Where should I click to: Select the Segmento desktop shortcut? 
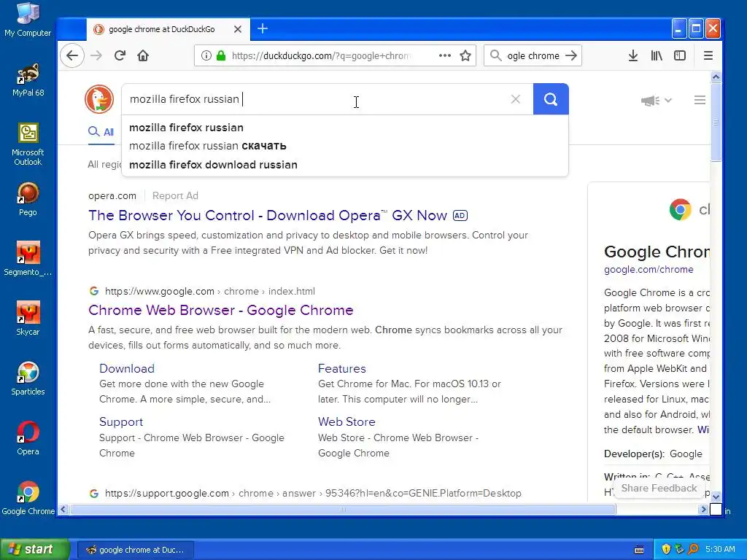coord(28,259)
